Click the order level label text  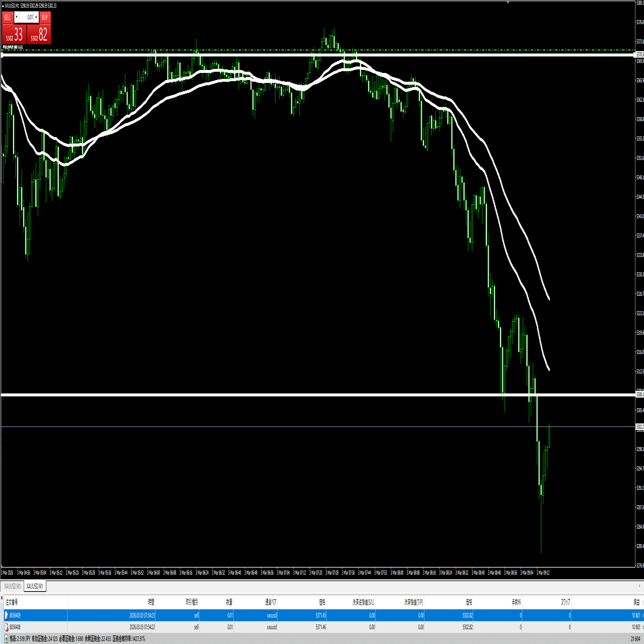(12, 47)
